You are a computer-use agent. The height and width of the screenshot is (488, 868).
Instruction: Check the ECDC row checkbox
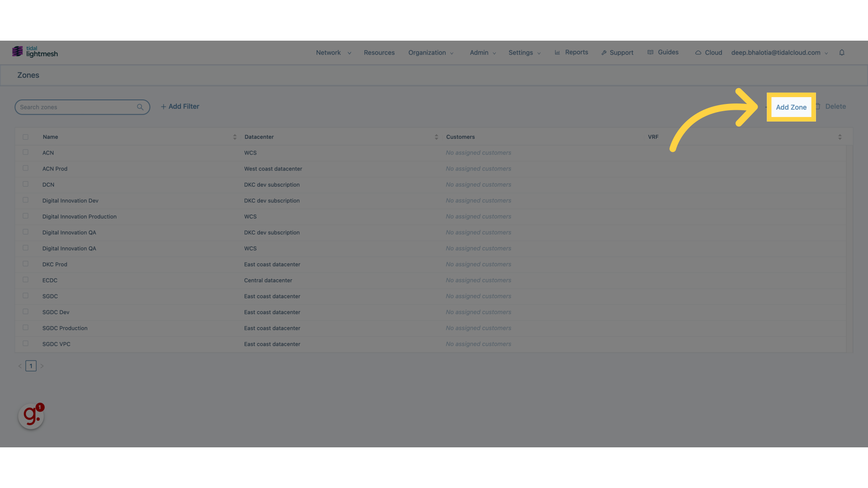point(25,280)
